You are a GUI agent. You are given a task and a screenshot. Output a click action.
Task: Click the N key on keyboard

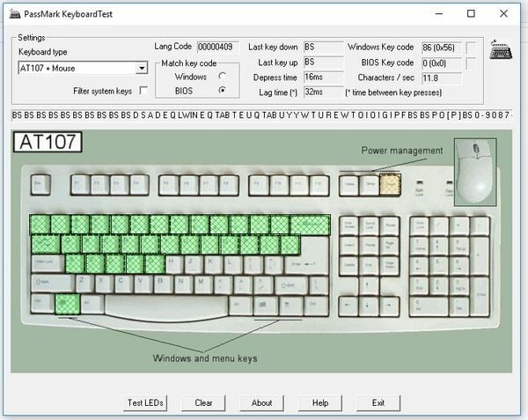[183, 284]
